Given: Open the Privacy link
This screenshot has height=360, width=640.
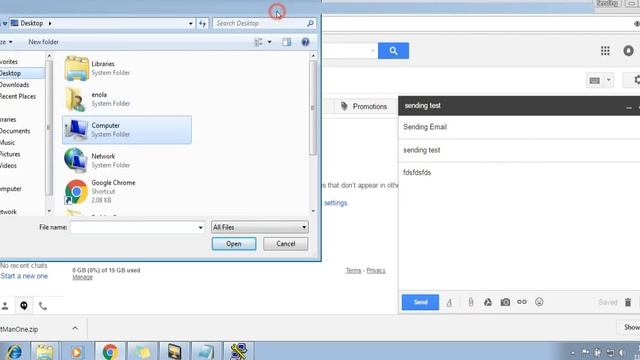Looking at the screenshot, I should [376, 271].
